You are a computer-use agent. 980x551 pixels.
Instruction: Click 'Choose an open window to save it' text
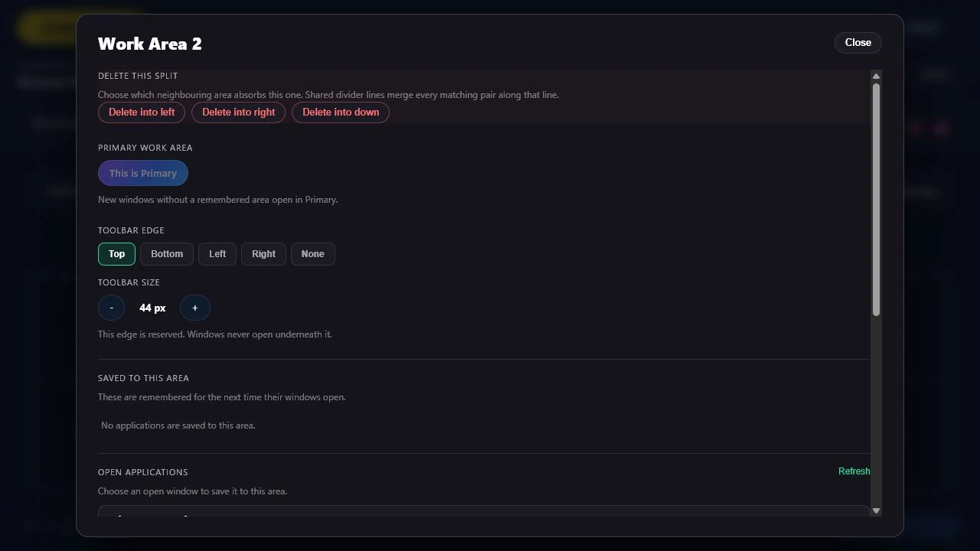point(192,491)
